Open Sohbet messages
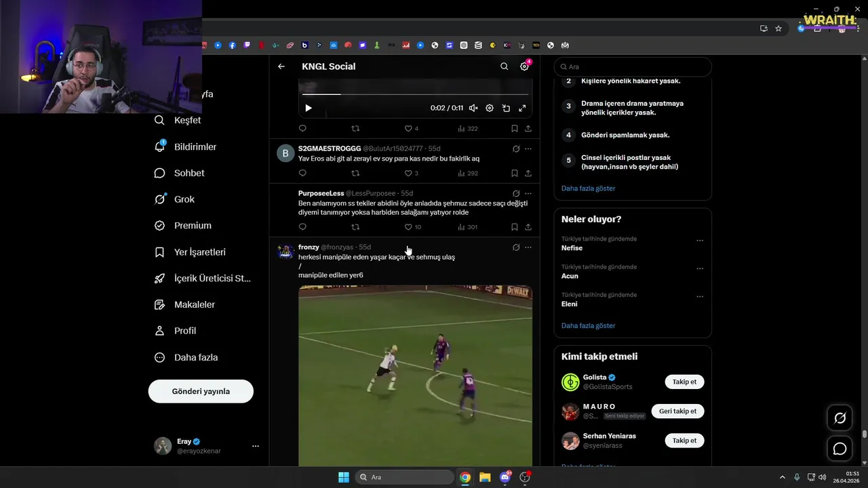This screenshot has height=488, width=868. (179, 173)
